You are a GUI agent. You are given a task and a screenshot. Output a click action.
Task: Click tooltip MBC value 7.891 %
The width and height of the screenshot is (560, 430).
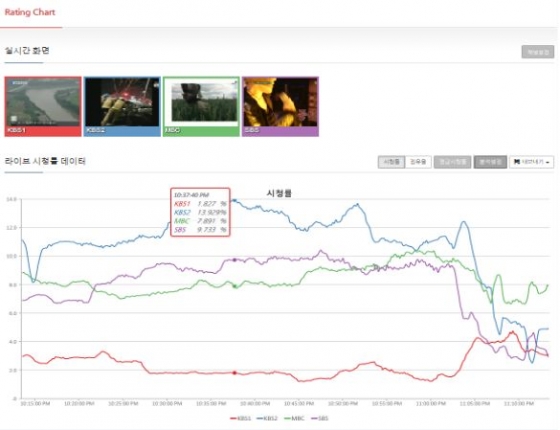click(x=212, y=221)
